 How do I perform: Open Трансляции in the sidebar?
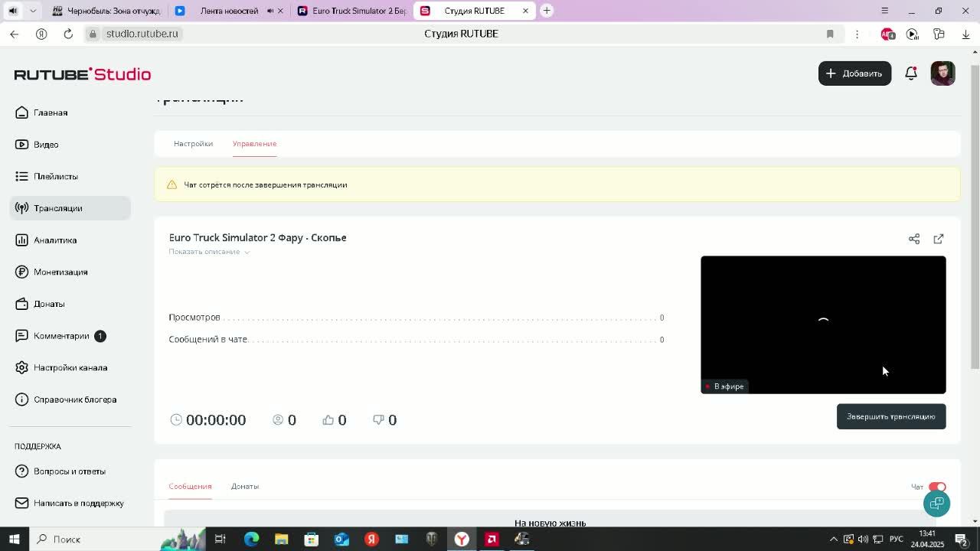point(70,208)
